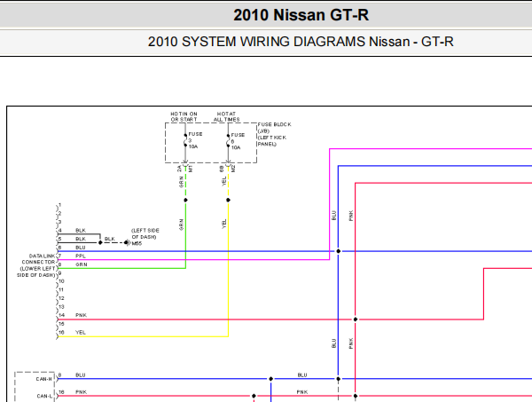This screenshot has width=532, height=402.
Task: Click the "(LEFT SIDE OF DASH)" ground location text
Action: click(x=145, y=233)
